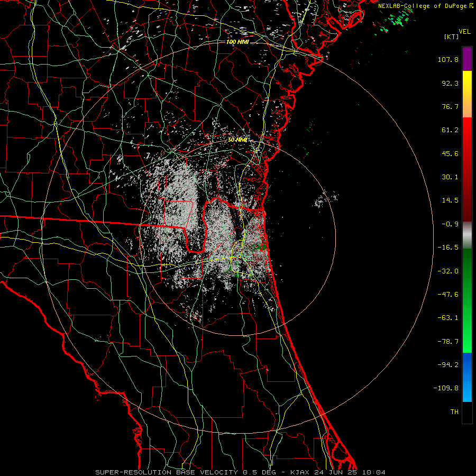476x476 pixels.
Task: Click the -16.5 velocity scale value
Action: [448, 248]
